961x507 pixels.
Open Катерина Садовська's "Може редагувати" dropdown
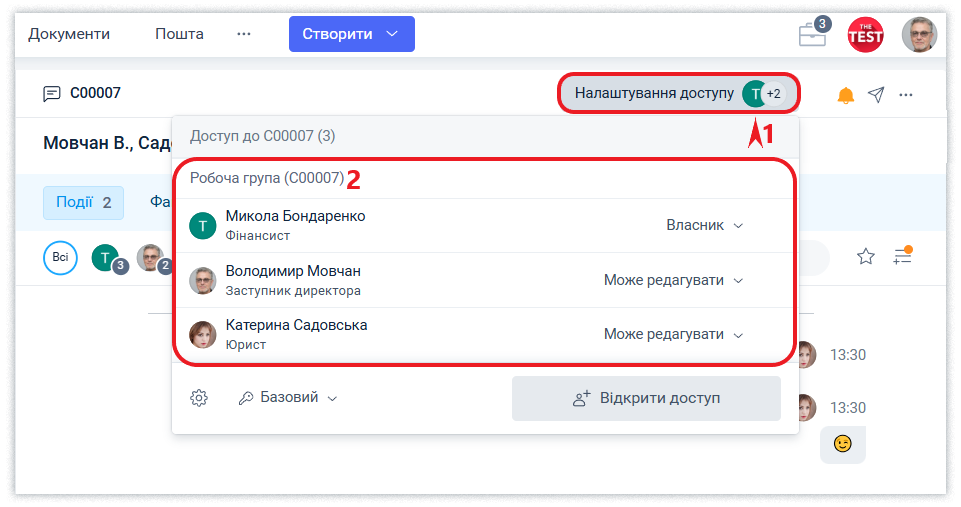coord(674,334)
